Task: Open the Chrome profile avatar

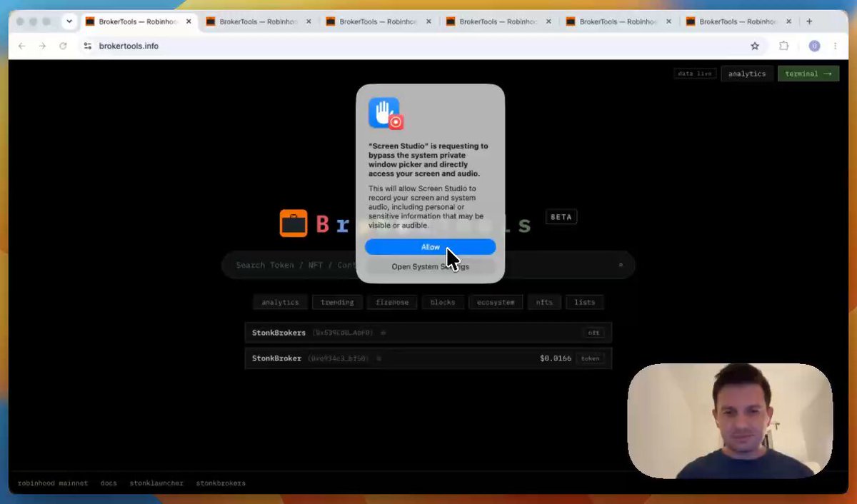Action: coord(814,46)
